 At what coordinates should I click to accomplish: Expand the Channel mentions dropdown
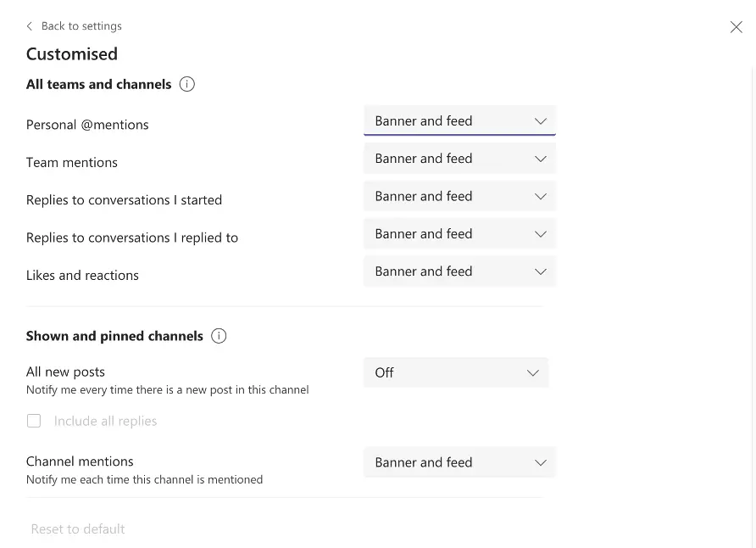459,462
